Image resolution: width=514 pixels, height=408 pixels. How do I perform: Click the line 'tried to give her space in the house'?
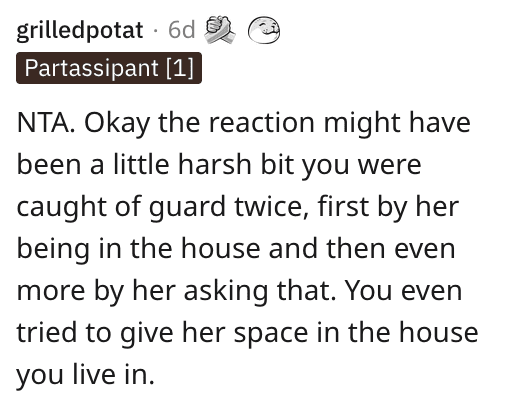pos(247,333)
